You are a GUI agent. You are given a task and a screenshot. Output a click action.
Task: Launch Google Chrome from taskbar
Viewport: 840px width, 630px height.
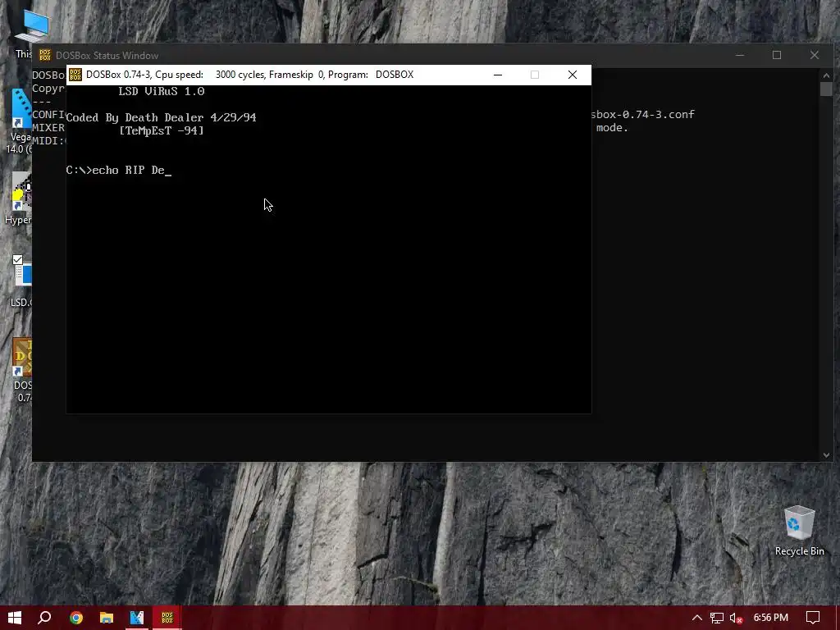click(x=76, y=618)
